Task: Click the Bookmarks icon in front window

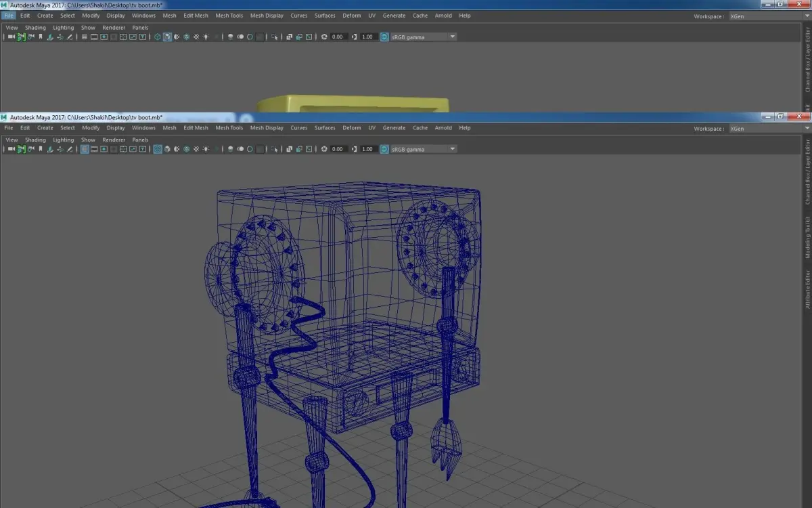Action: (x=41, y=149)
